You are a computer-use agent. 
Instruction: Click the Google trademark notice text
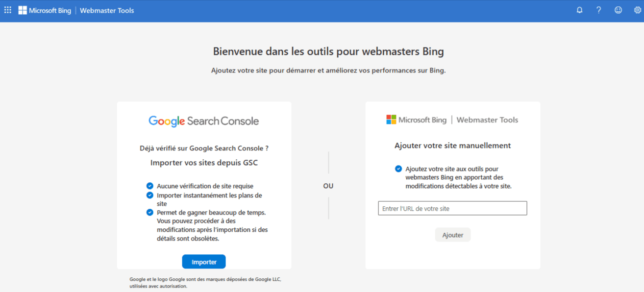coord(205,283)
